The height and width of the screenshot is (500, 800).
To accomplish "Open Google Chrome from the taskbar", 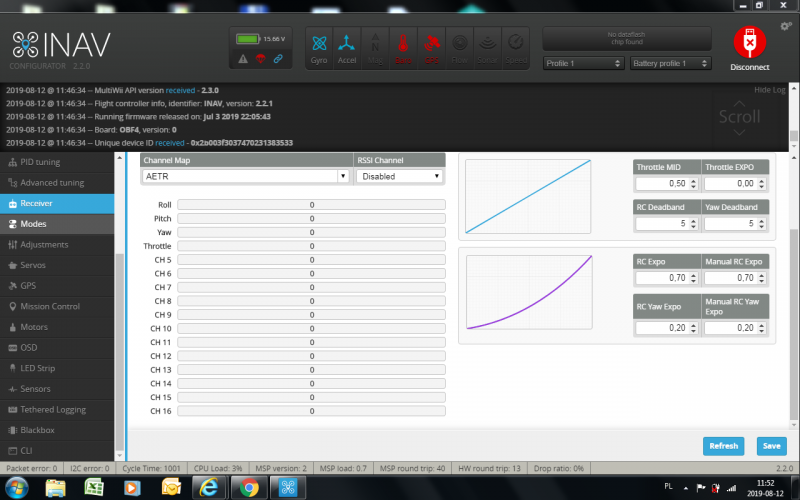I will 247,486.
